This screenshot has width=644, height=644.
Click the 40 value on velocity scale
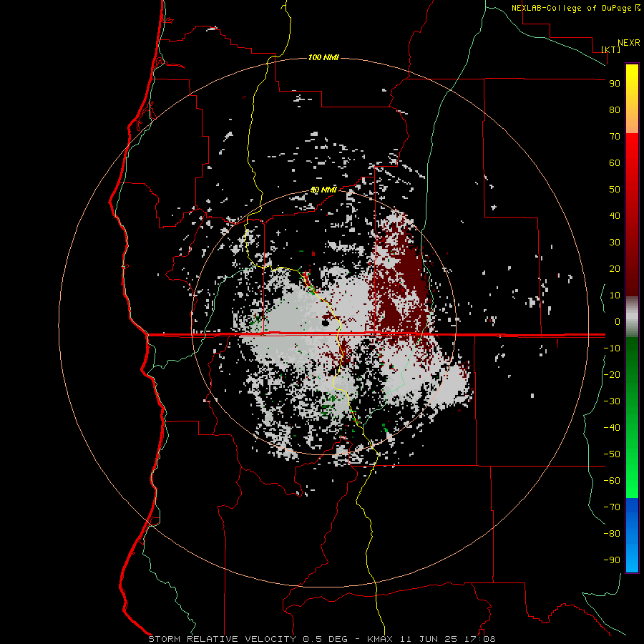pos(615,216)
